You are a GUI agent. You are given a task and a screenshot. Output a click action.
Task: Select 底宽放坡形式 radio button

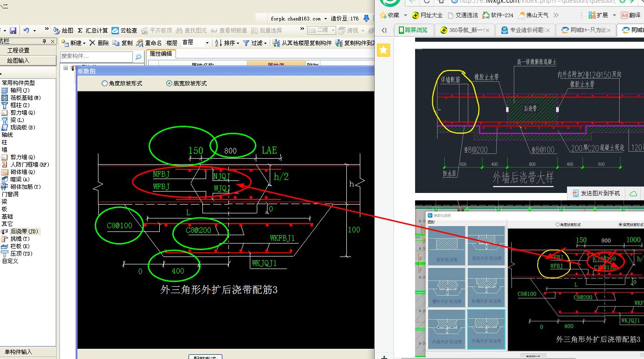[x=187, y=83]
